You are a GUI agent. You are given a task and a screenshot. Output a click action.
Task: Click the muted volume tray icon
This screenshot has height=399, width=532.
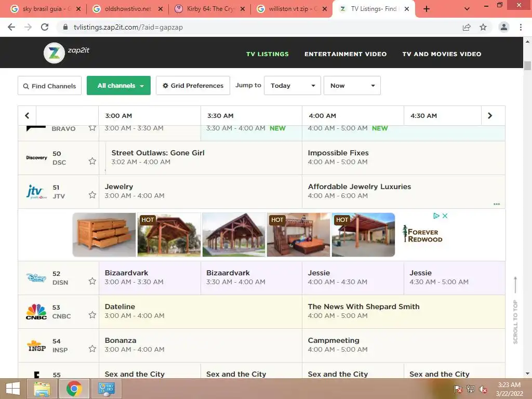coord(483,389)
